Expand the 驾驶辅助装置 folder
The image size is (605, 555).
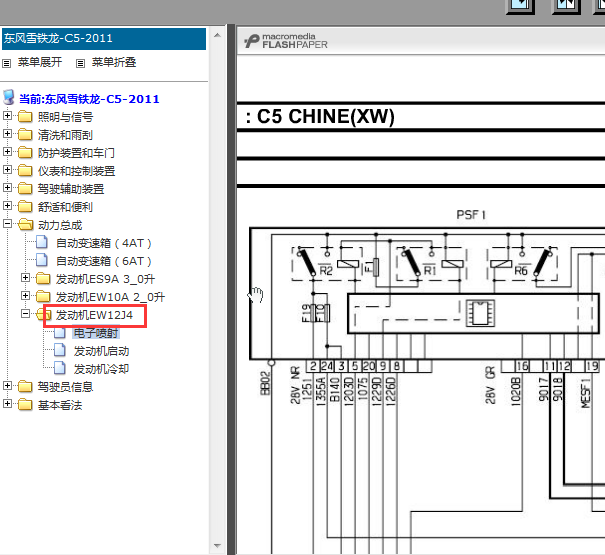[x=7, y=188]
